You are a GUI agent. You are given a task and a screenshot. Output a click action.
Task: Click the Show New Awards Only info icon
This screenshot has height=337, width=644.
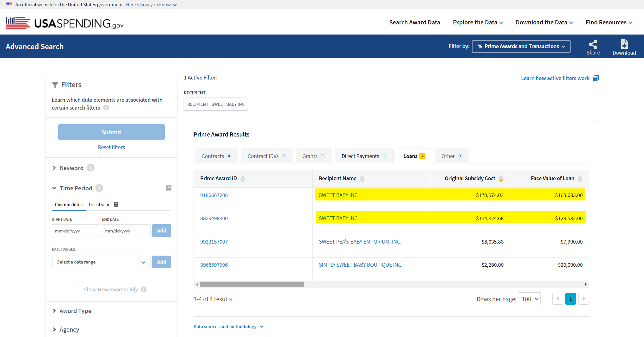tap(144, 289)
